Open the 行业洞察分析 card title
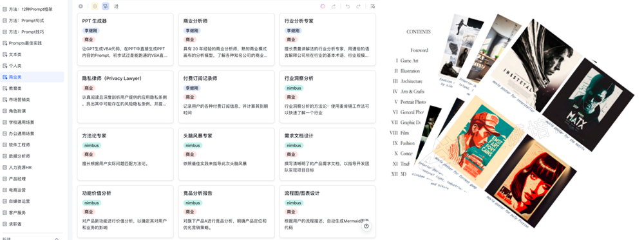The image size is (644, 240). coord(299,78)
